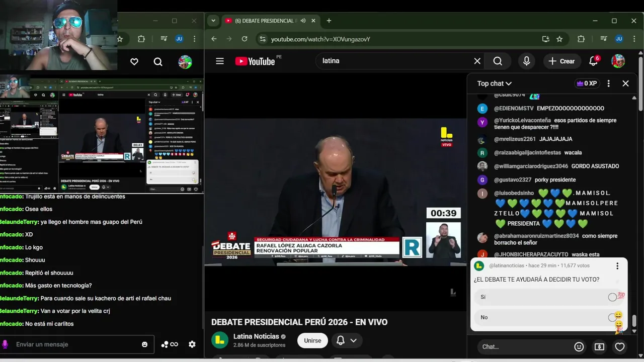Open the poll's three-dot menu

(x=617, y=265)
